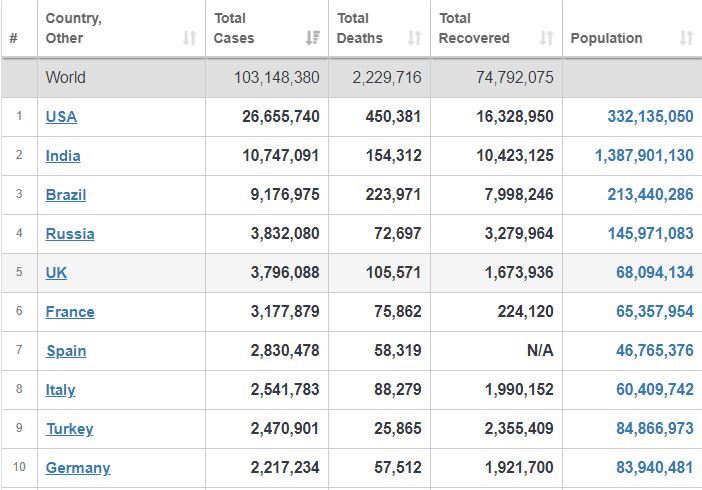Open the Germany country link
The image size is (702, 490).
tap(78, 468)
